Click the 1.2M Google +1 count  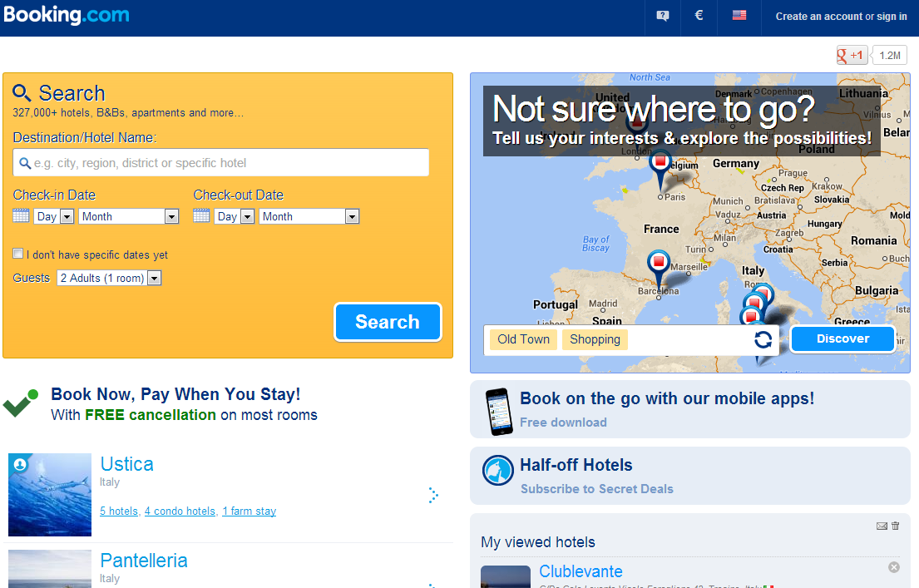[890, 55]
